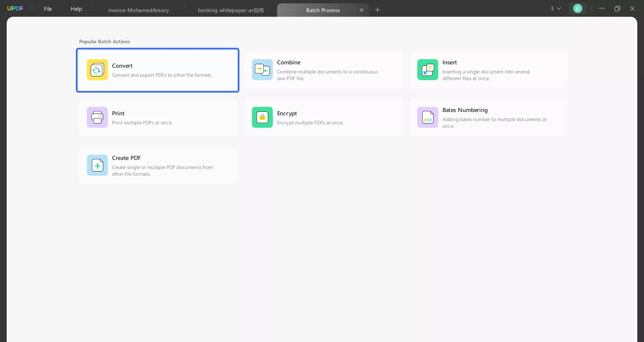Select the Insert batch action title
This screenshot has height=342, width=644.
click(449, 62)
